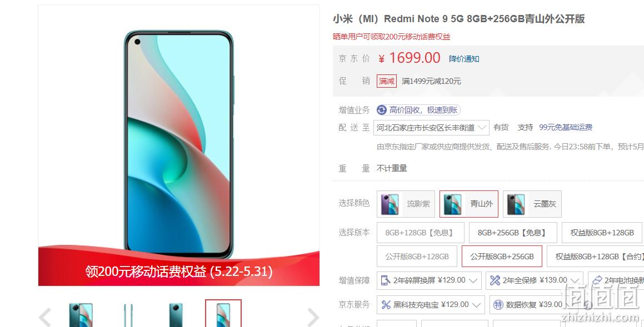Click the previous thumbnail arrow
This screenshot has width=644, height=327.
coord(45,317)
